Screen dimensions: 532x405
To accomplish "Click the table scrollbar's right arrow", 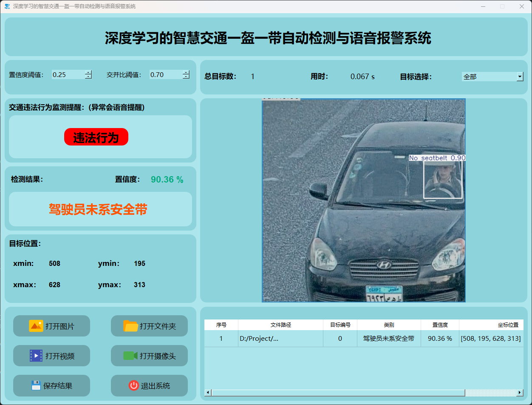I will click(520, 392).
